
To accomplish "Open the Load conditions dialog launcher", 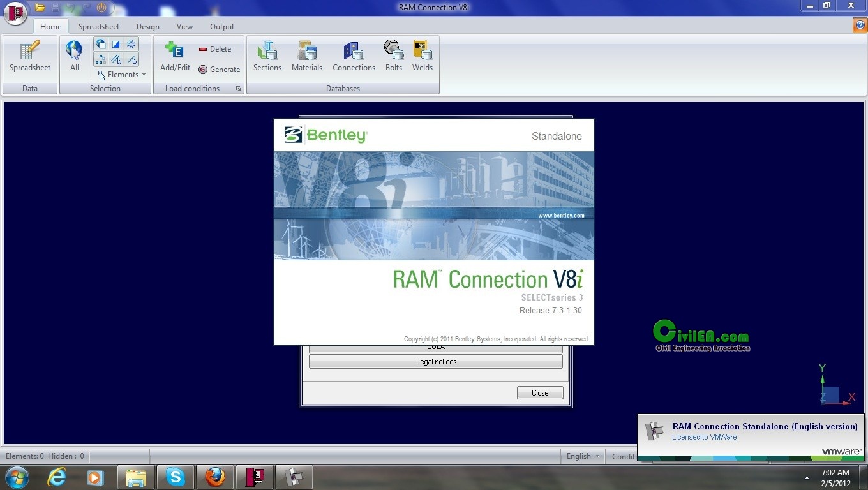I will (238, 89).
